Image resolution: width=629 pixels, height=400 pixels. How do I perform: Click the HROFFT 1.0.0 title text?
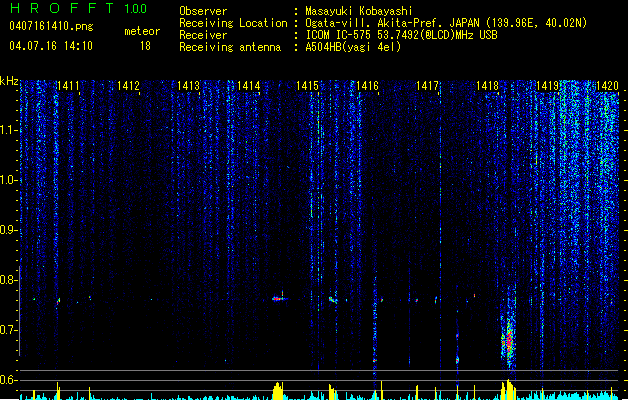(78, 8)
